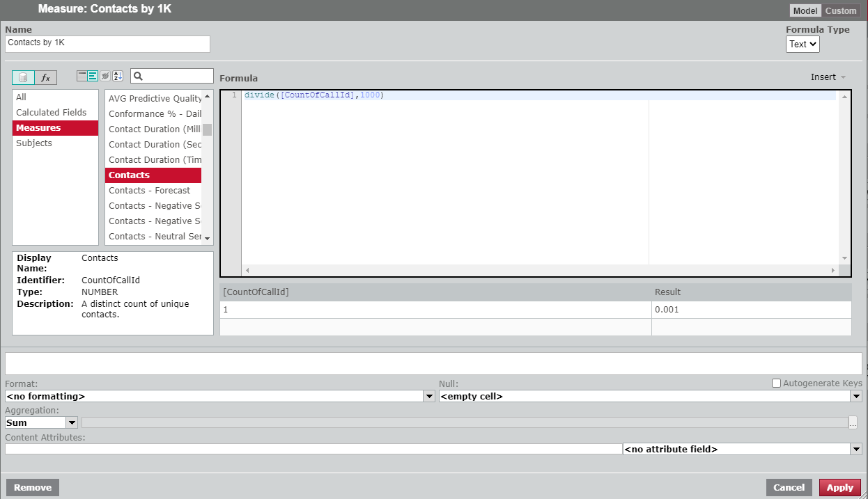Enable the Autogenerate Keys checkbox
Image resolution: width=868 pixels, height=499 pixels.
point(776,383)
